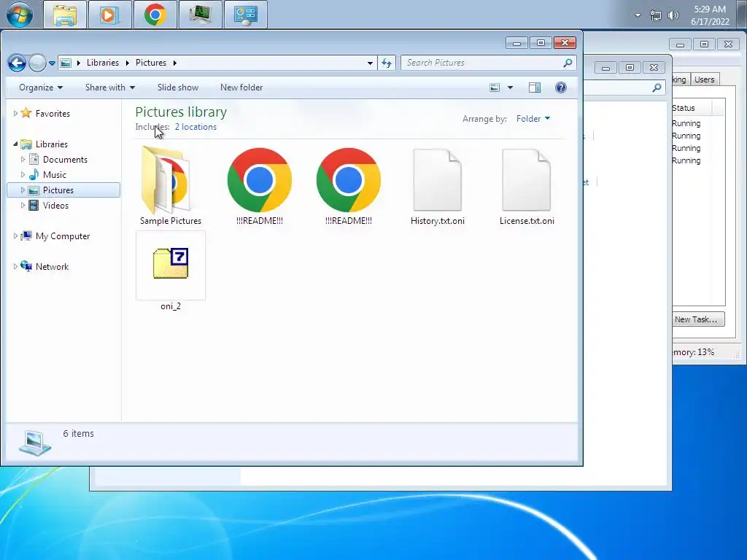Open Windows Explorer from the taskbar
This screenshot has height=560, width=747.
pos(65,15)
